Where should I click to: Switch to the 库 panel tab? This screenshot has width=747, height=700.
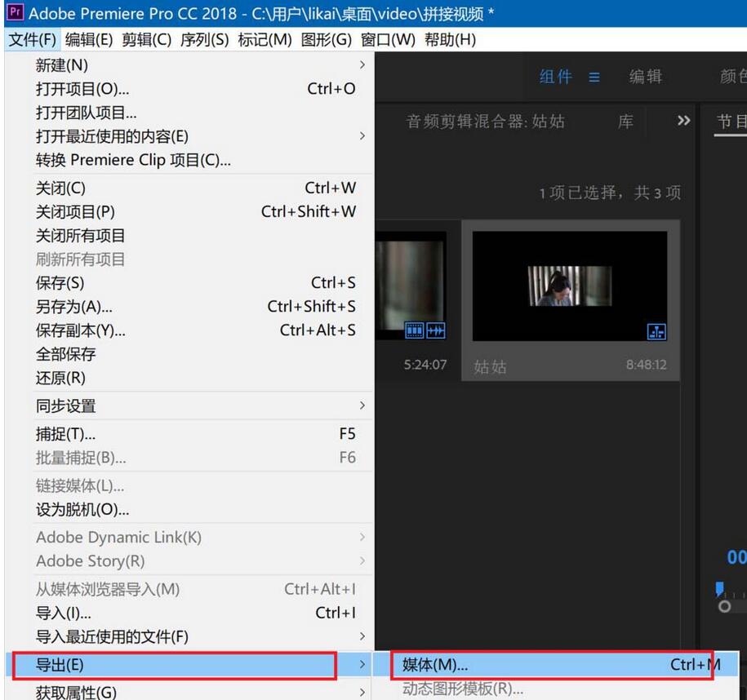click(625, 122)
